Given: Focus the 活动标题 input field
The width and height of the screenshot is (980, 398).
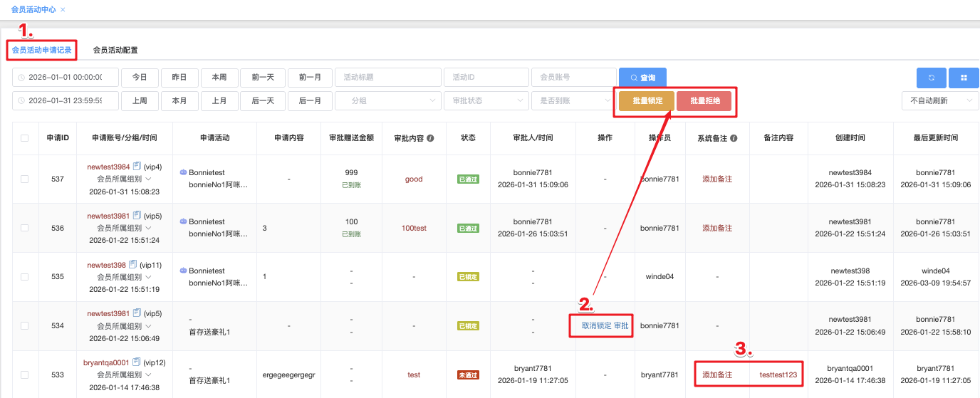Looking at the screenshot, I should [387, 78].
